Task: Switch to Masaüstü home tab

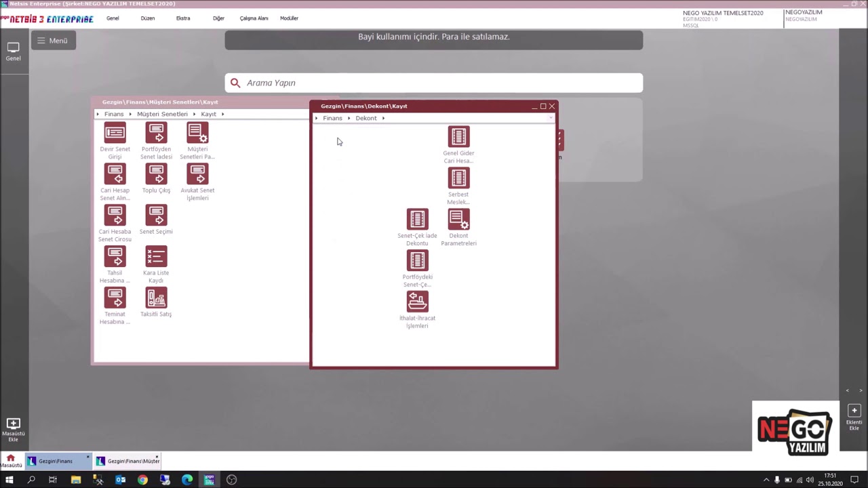Action: pos(10,461)
